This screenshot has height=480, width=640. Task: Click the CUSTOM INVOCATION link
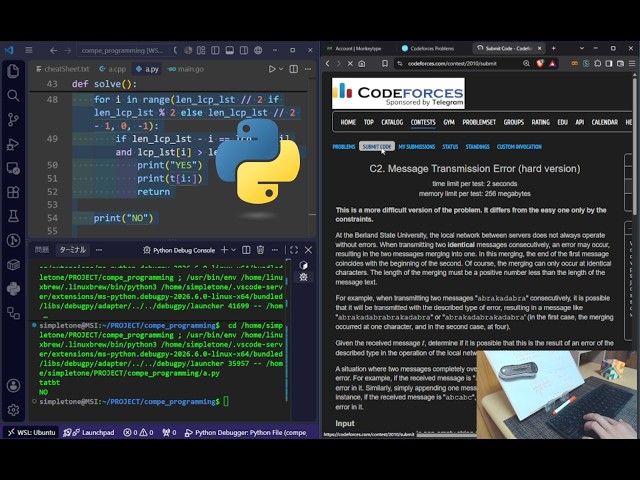click(x=519, y=147)
